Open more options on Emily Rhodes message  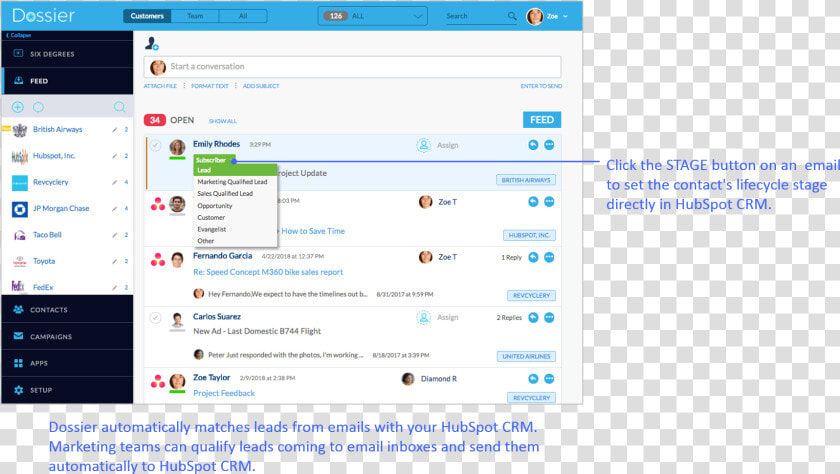pyautogui.click(x=549, y=145)
